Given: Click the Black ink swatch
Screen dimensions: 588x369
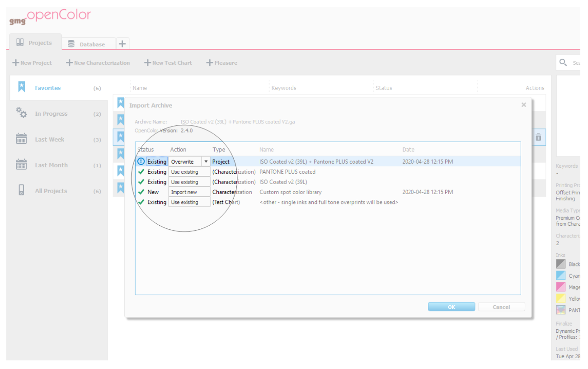Looking at the screenshot, I should click(561, 264).
